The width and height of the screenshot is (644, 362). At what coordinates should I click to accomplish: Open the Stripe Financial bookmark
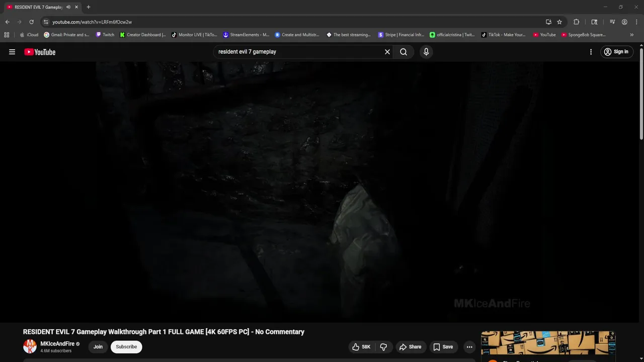click(401, 35)
